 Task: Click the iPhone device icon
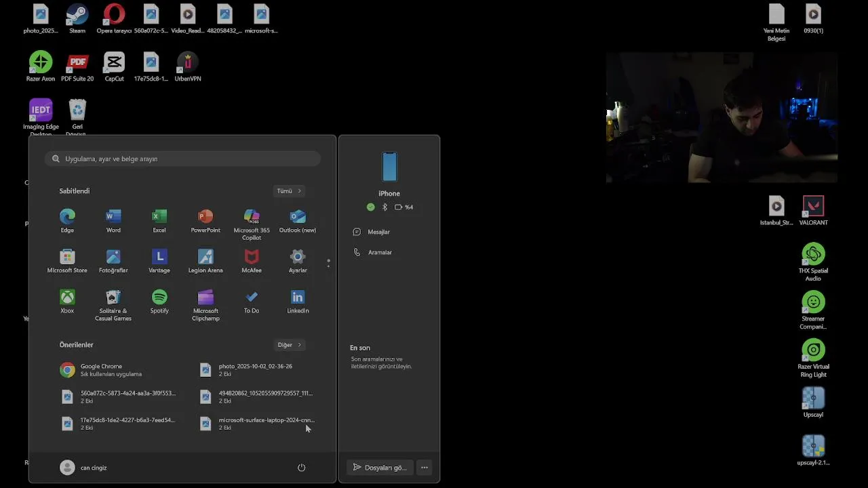click(389, 167)
